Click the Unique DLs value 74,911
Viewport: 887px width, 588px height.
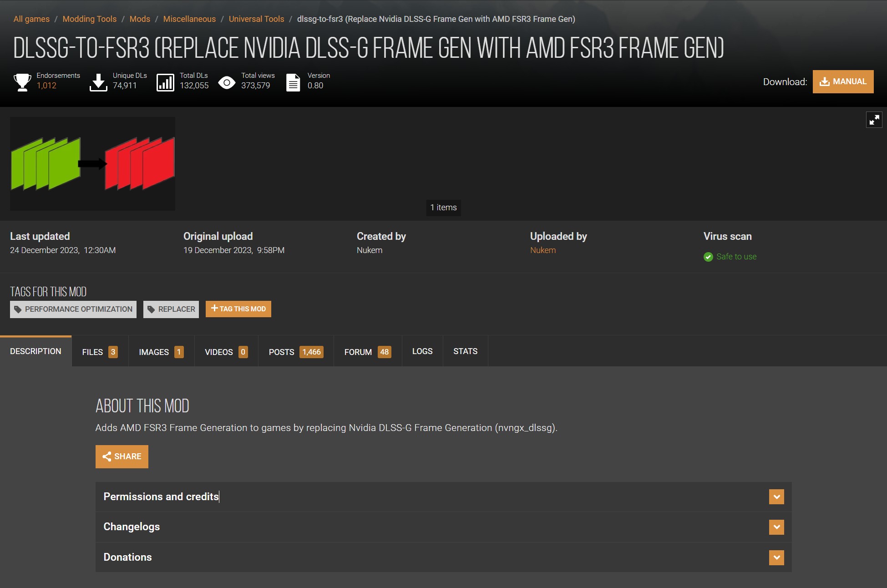click(125, 86)
